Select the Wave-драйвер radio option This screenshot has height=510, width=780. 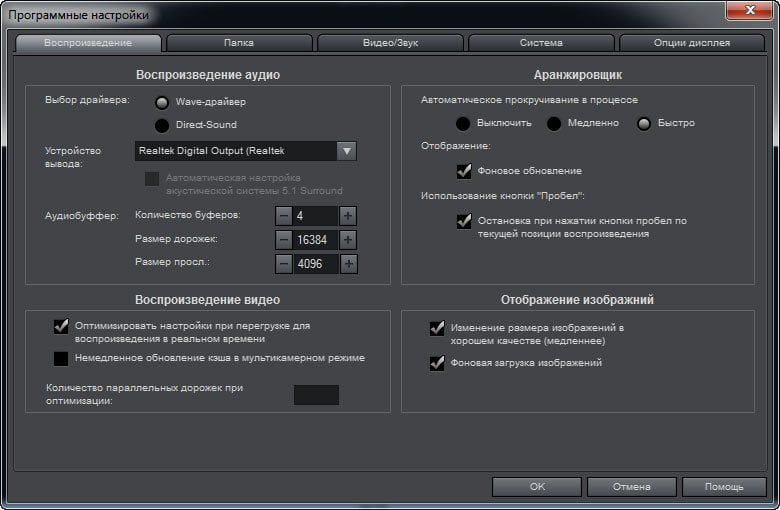tap(162, 102)
